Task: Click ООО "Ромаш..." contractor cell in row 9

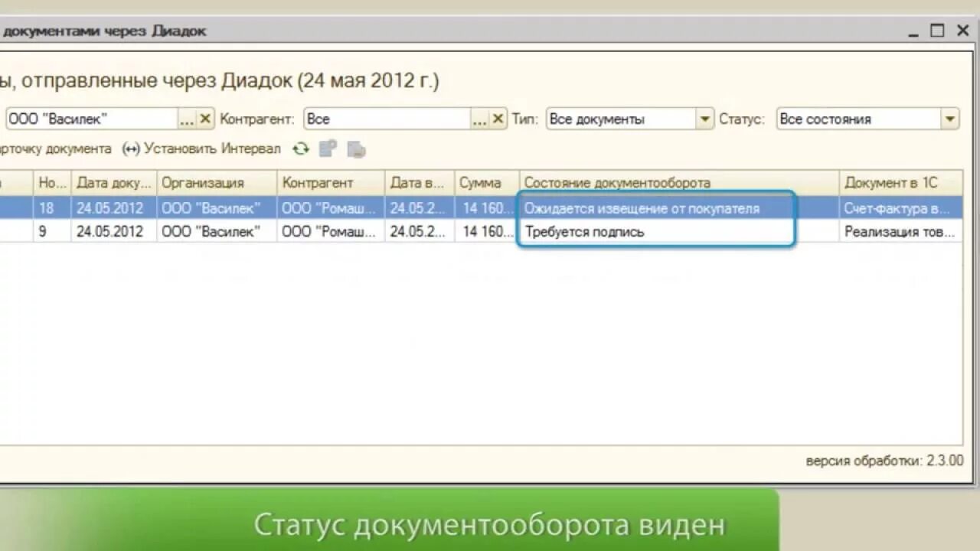Action: [331, 231]
